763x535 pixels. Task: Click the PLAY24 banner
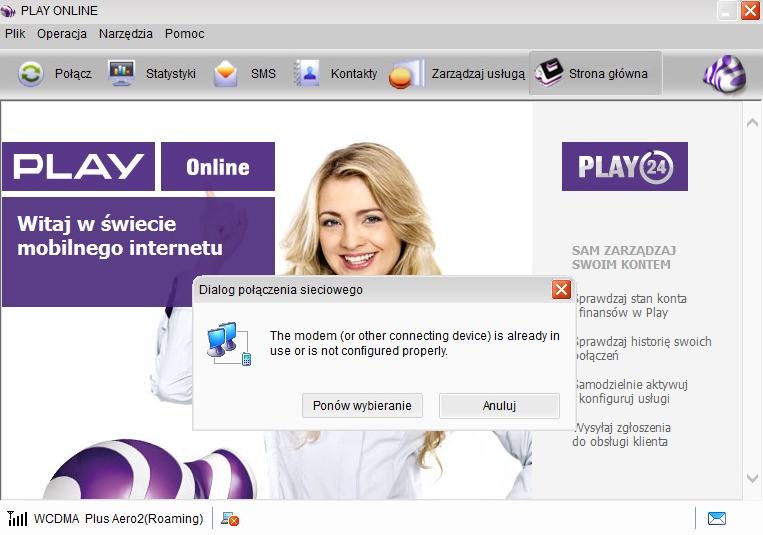pyautogui.click(x=624, y=166)
